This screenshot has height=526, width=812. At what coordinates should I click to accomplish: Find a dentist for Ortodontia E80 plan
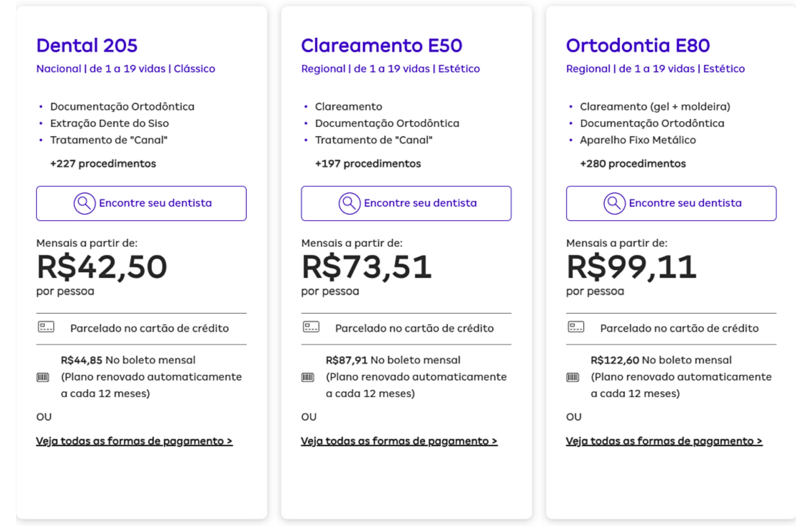(671, 203)
